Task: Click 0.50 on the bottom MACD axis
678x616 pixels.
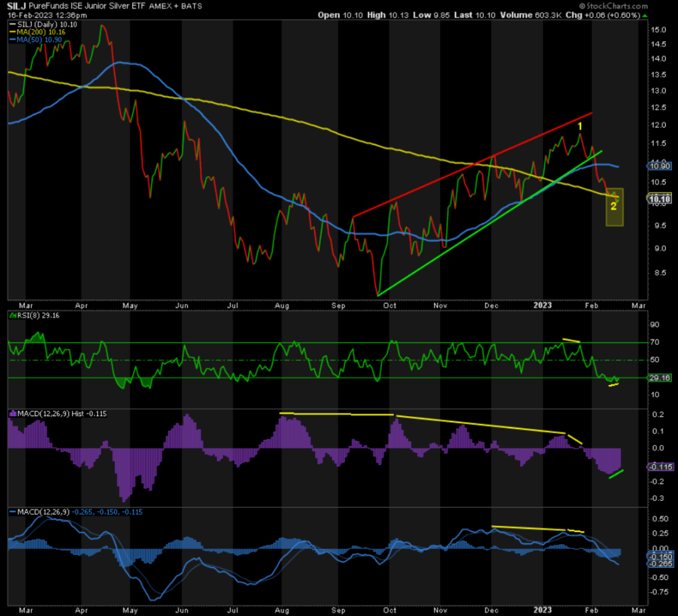Action: tap(660, 518)
